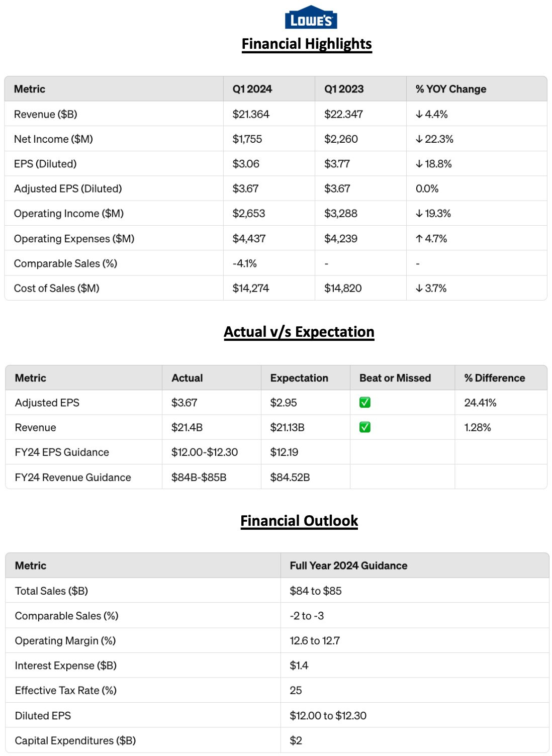The image size is (552, 756).
Task: Select the $12.00 to $12.30 Diluted EPS value
Action: [328, 716]
